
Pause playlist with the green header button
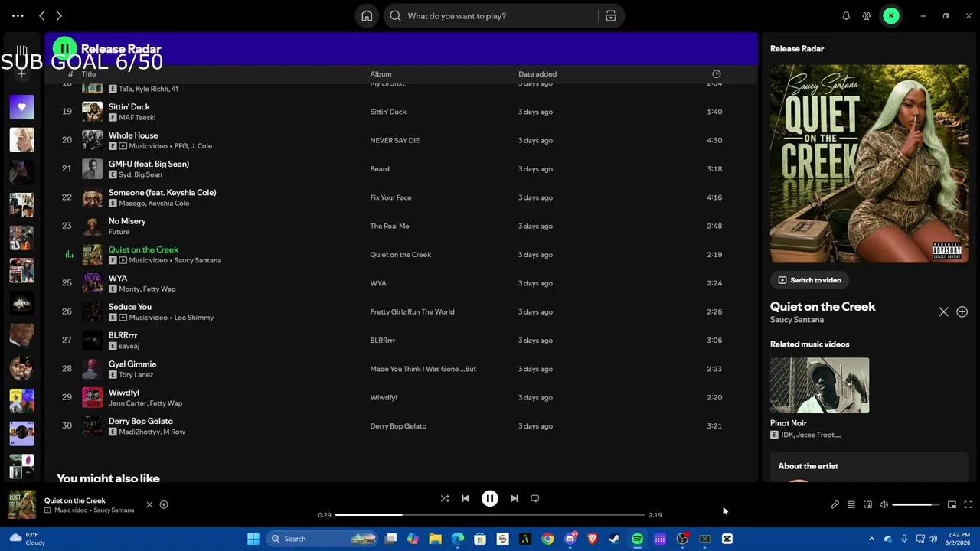tap(65, 49)
